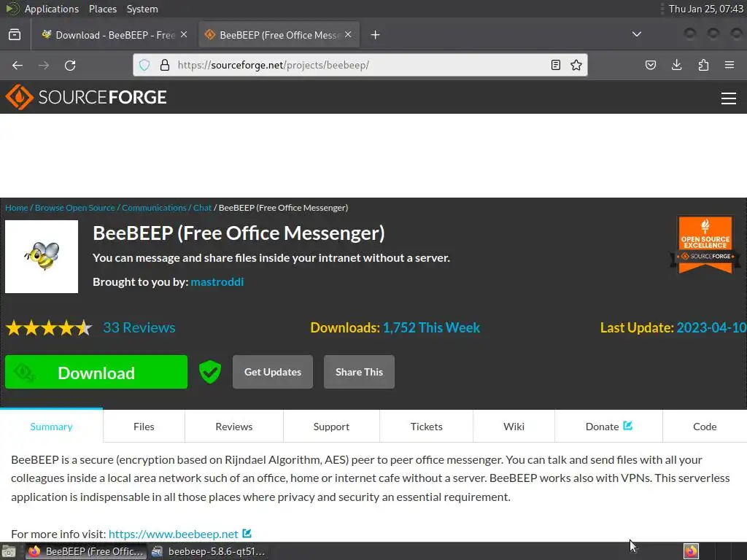
Task: Open the Files project tab
Action: pos(144,427)
